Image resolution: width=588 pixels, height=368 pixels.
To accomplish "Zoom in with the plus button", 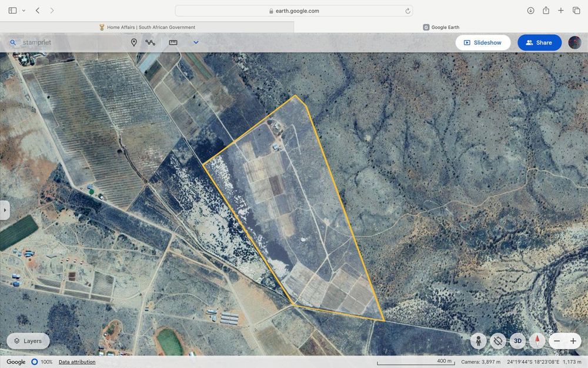I will [573, 341].
